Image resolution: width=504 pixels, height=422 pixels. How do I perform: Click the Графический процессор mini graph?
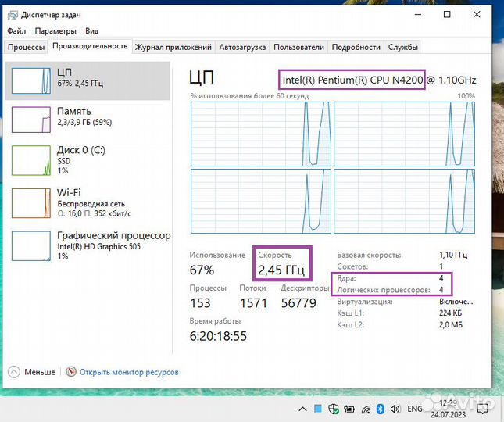pyautogui.click(x=31, y=246)
